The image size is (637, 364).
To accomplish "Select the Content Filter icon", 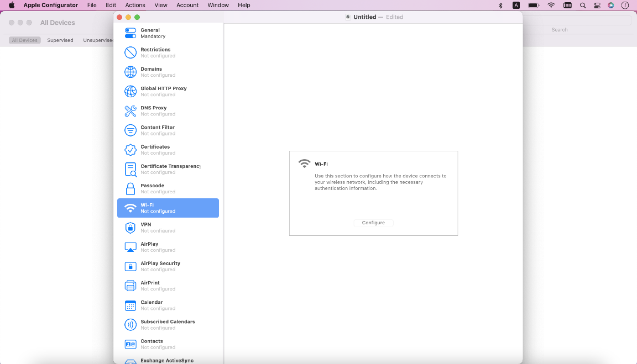I will click(130, 131).
